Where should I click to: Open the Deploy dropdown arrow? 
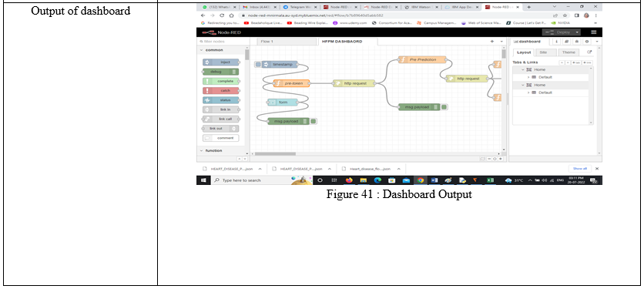click(577, 32)
